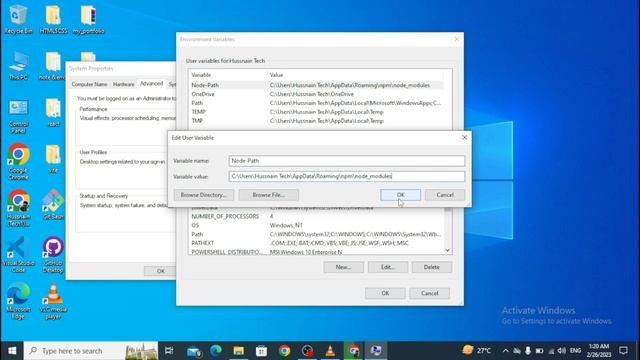Open Edge browser from taskbar

point(216,351)
